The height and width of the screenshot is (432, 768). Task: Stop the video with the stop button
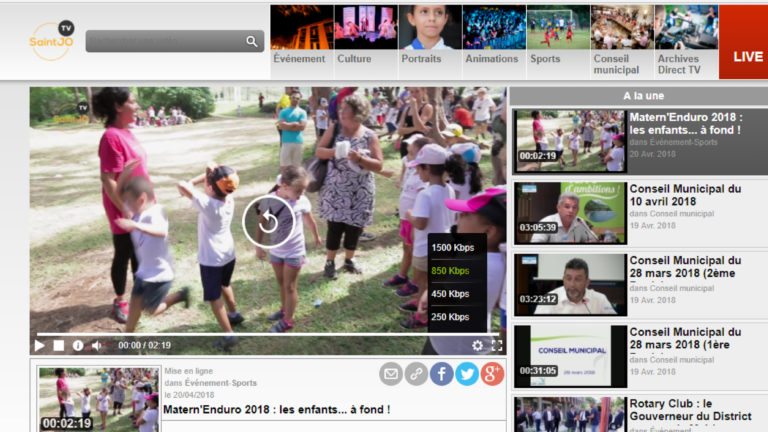coord(59,346)
